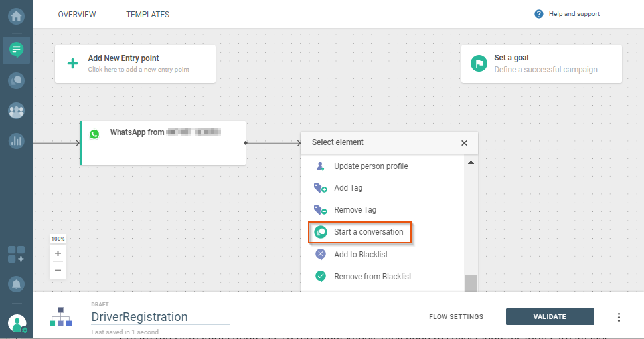Open FLOW SETTINGS
This screenshot has height=339, width=644.
456,317
